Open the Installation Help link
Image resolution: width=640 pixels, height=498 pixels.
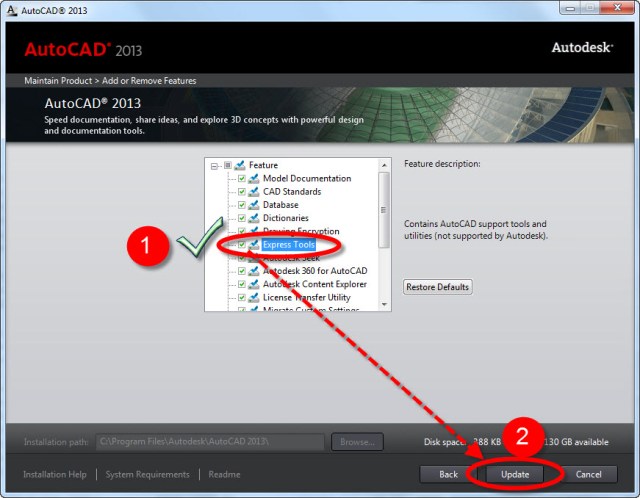tap(54, 474)
